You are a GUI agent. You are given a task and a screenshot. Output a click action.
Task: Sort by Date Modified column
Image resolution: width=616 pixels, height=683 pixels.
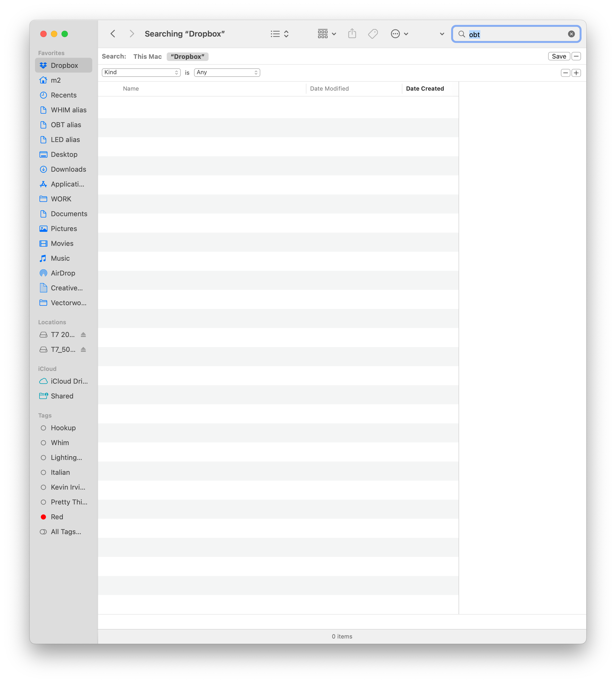click(x=329, y=89)
